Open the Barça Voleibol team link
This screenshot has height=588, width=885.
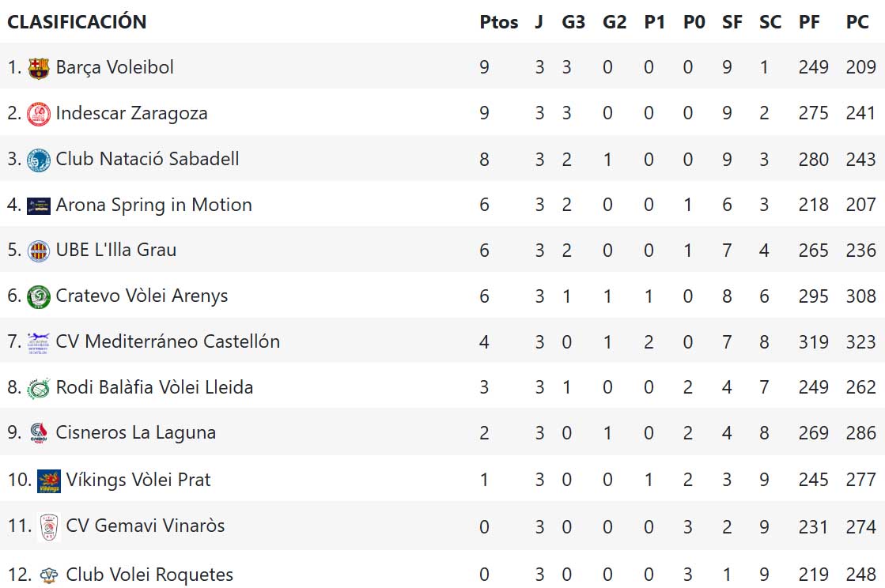pos(115,67)
